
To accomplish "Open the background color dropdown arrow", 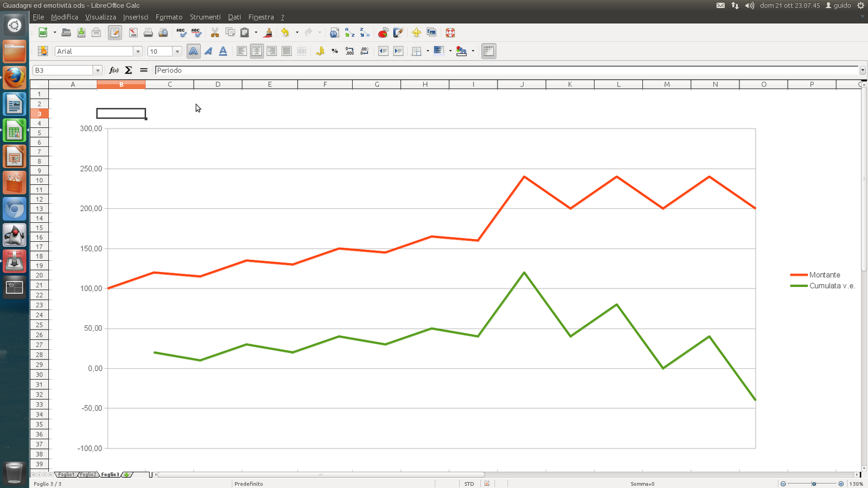I will pyautogui.click(x=473, y=51).
